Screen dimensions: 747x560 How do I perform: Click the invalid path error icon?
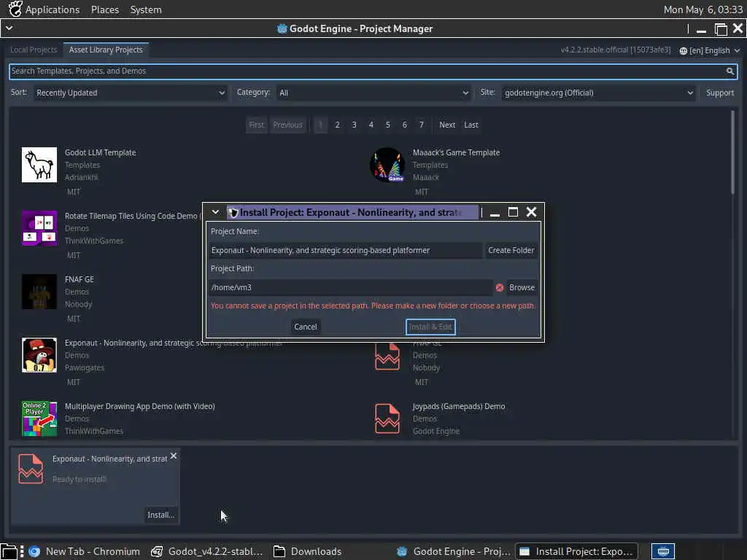point(499,287)
